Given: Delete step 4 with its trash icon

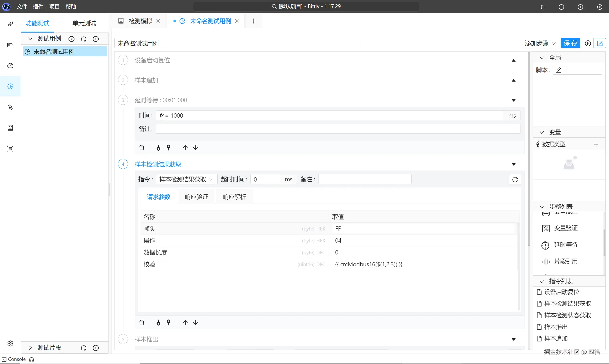Looking at the screenshot, I should coord(142,323).
